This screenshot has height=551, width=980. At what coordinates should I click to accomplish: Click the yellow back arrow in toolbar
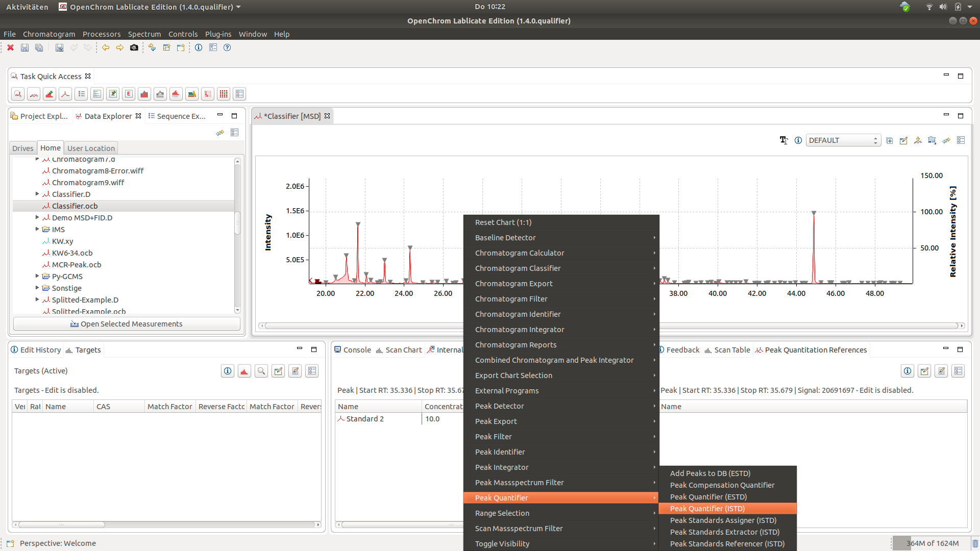106,47
